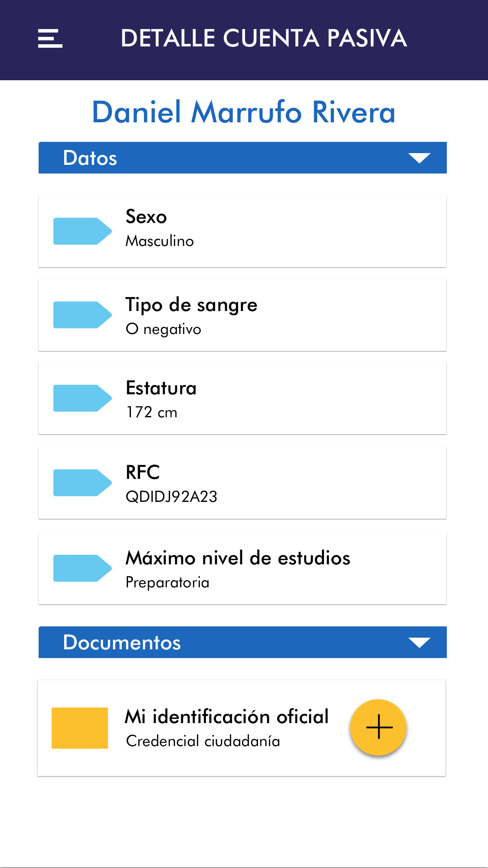
Task: Collapse the Documentos section arrow
Action: pos(419,642)
